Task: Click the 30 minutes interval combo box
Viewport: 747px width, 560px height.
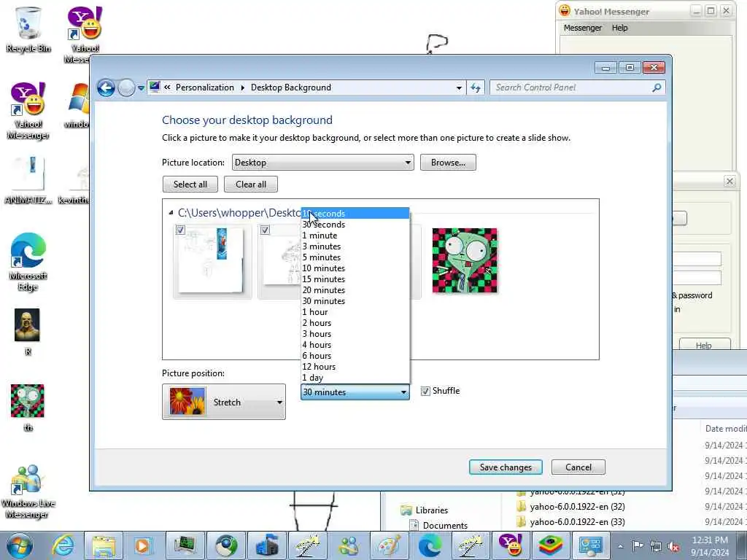Action: point(355,392)
